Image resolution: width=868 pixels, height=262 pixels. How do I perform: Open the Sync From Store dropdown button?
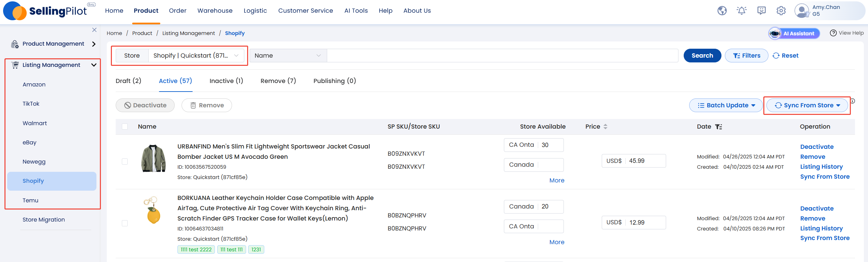tap(807, 105)
